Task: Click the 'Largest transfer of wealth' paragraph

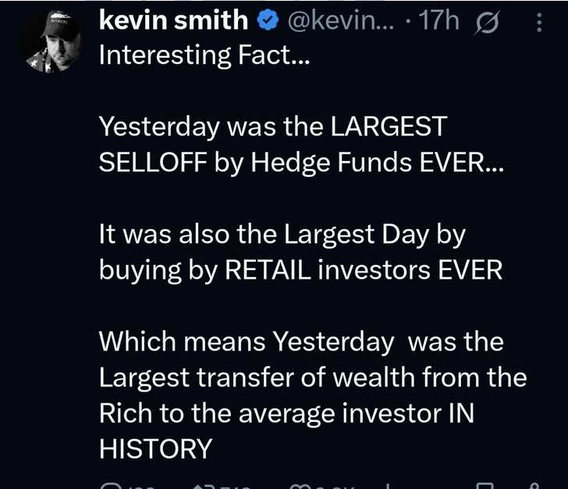Action: click(x=313, y=395)
